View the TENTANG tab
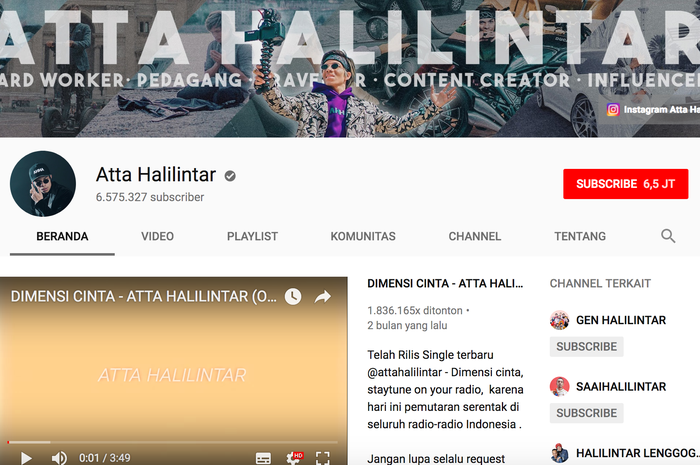Screen dimensions: 700x465 (580, 236)
